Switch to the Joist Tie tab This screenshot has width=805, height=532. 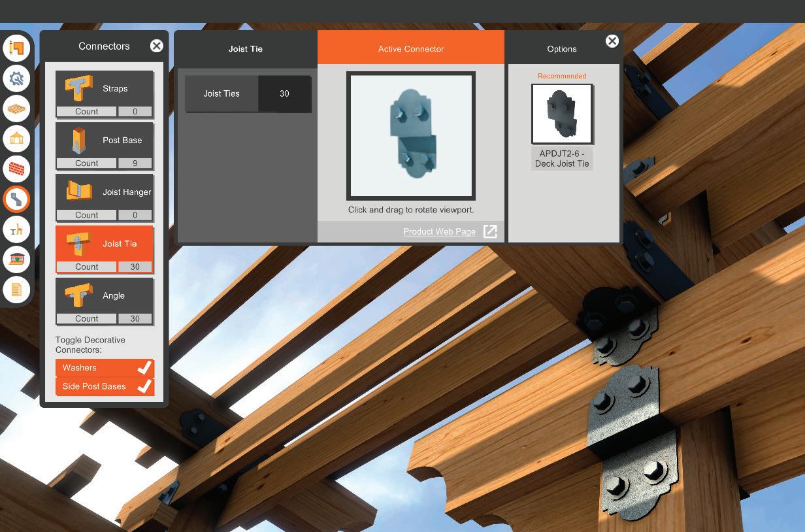click(246, 48)
